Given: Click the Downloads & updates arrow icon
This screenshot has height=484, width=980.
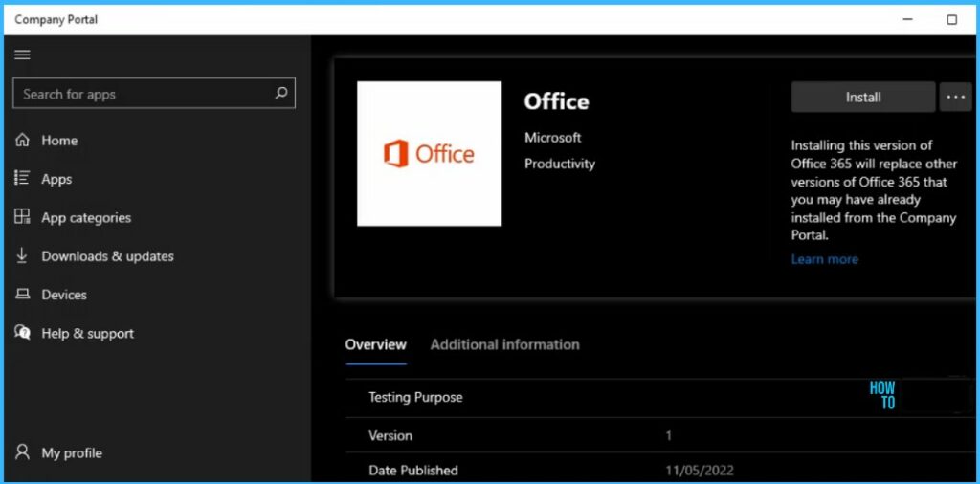Looking at the screenshot, I should coord(22,256).
